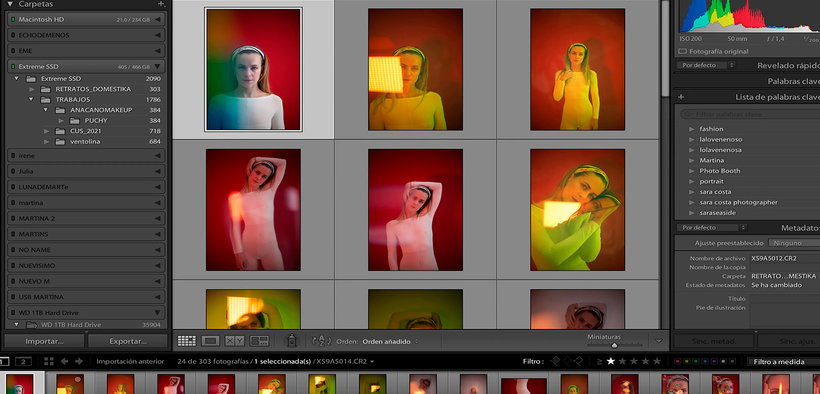Select the Macintosh HD volume
Viewport: 820px width, 394px height.
[x=85, y=19]
